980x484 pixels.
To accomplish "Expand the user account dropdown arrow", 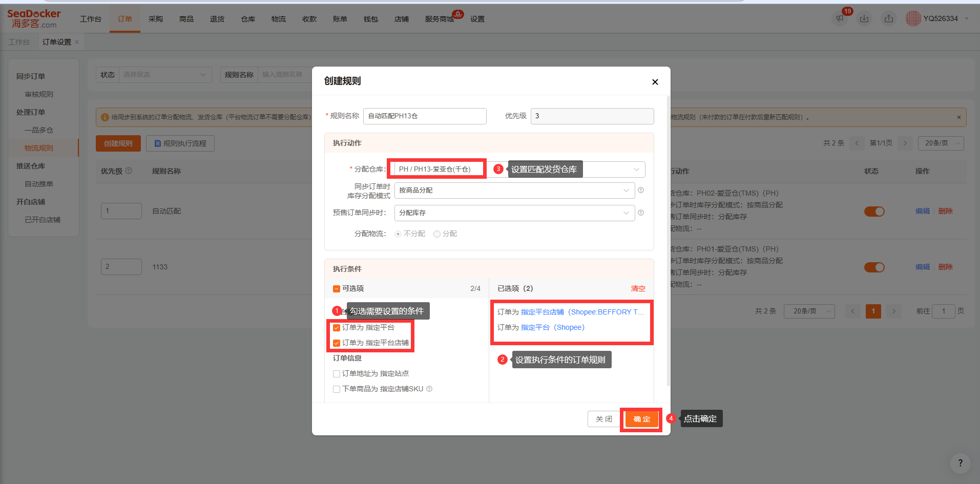I will click(x=967, y=19).
